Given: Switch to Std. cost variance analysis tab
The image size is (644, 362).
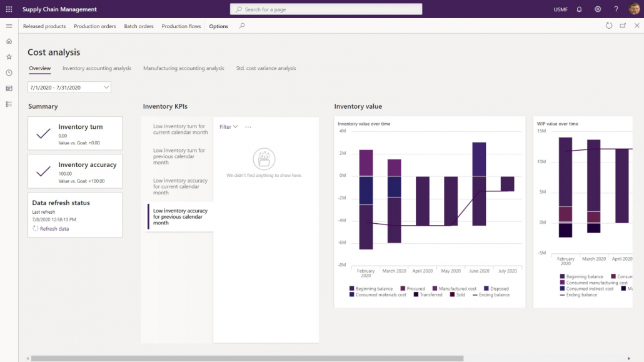Looking at the screenshot, I should (x=266, y=68).
